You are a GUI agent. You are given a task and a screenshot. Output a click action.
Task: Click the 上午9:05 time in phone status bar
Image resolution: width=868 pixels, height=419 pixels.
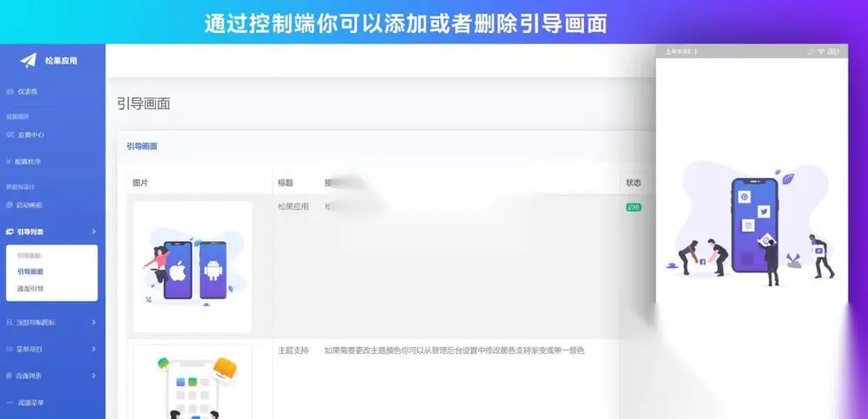click(678, 51)
